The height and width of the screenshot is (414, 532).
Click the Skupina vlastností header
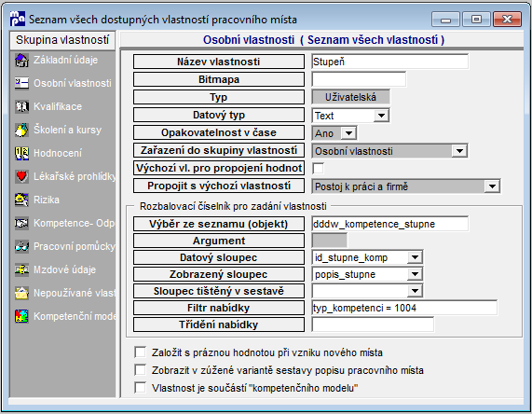coord(62,40)
